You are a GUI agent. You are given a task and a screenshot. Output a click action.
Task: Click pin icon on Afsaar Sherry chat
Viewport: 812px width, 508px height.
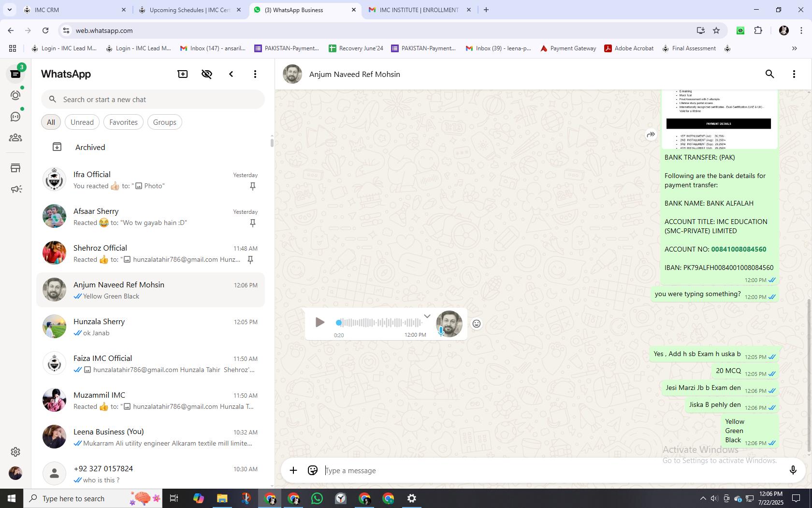(x=253, y=223)
